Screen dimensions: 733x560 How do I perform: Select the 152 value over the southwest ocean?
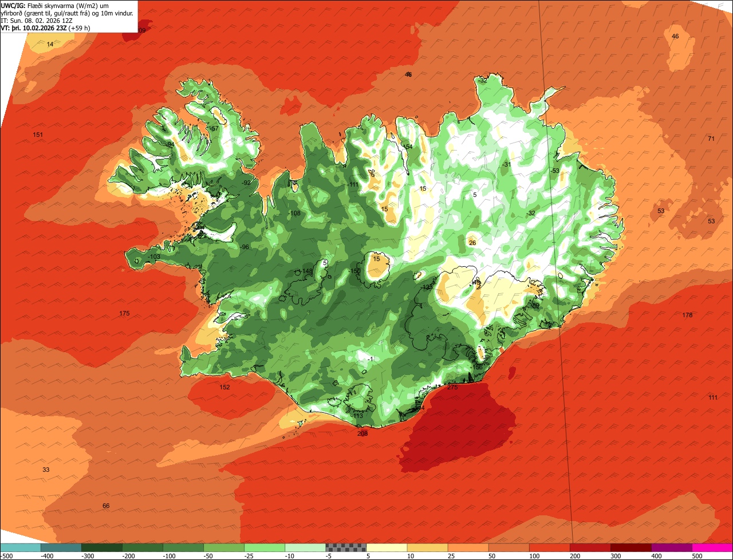coord(224,387)
